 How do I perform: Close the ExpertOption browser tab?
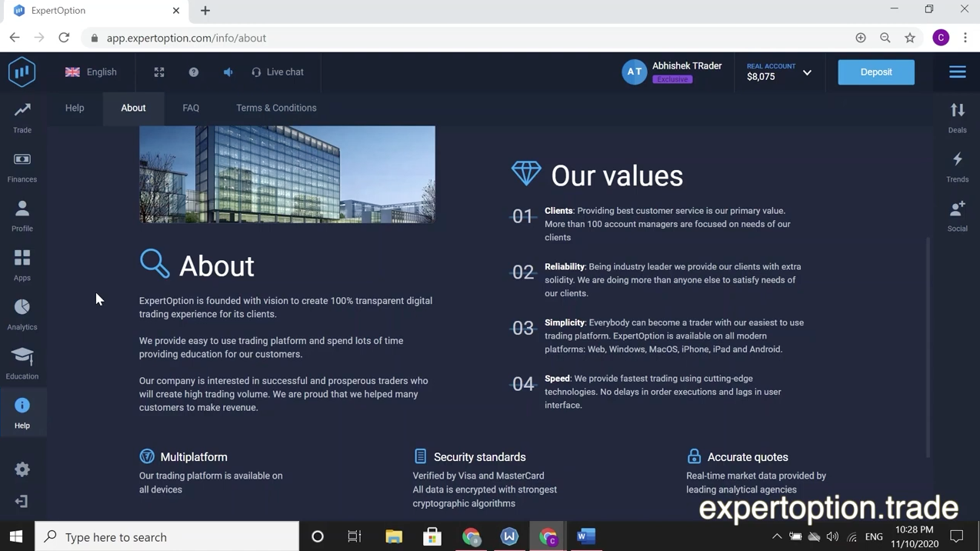[176, 11]
